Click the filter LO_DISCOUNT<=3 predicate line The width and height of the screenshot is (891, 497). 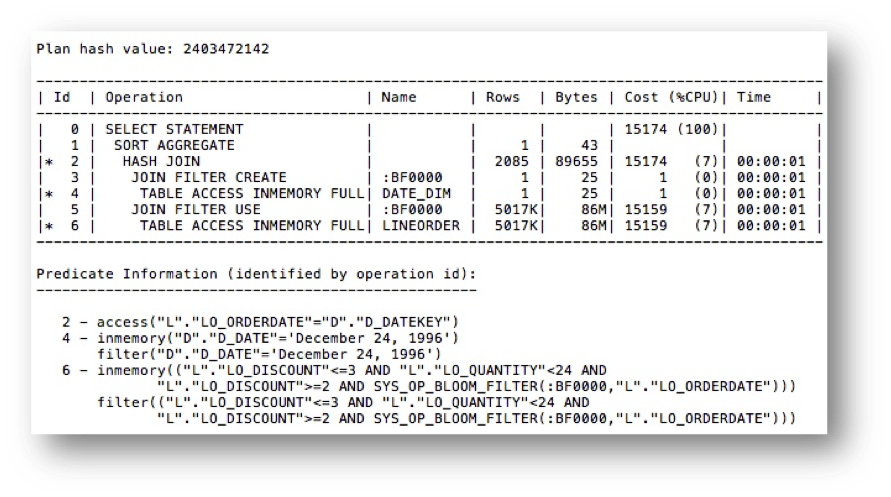click(343, 403)
